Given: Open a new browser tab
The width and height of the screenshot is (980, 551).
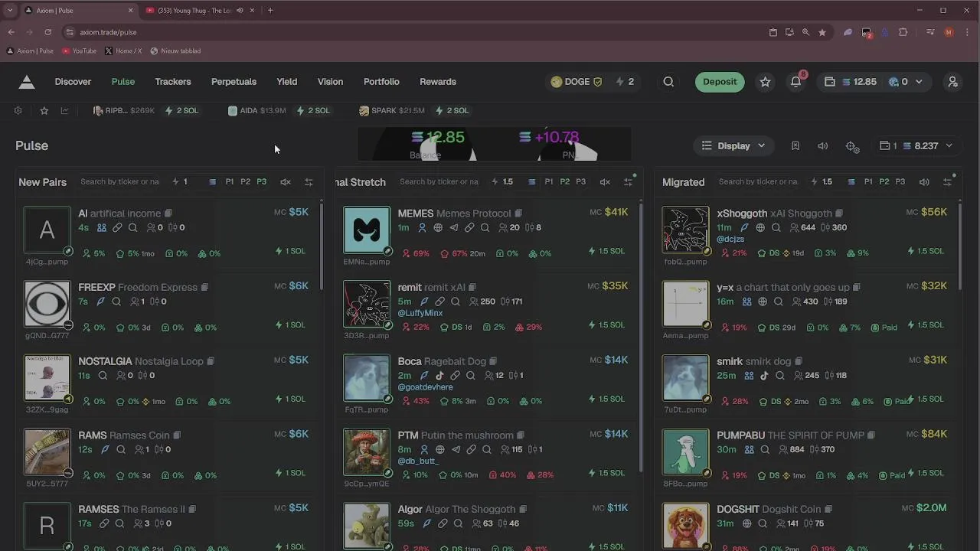Looking at the screenshot, I should pyautogui.click(x=270, y=10).
